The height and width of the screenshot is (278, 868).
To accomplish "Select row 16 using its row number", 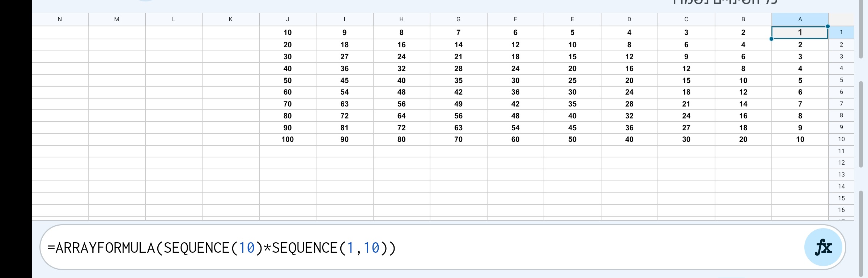I will [842, 210].
